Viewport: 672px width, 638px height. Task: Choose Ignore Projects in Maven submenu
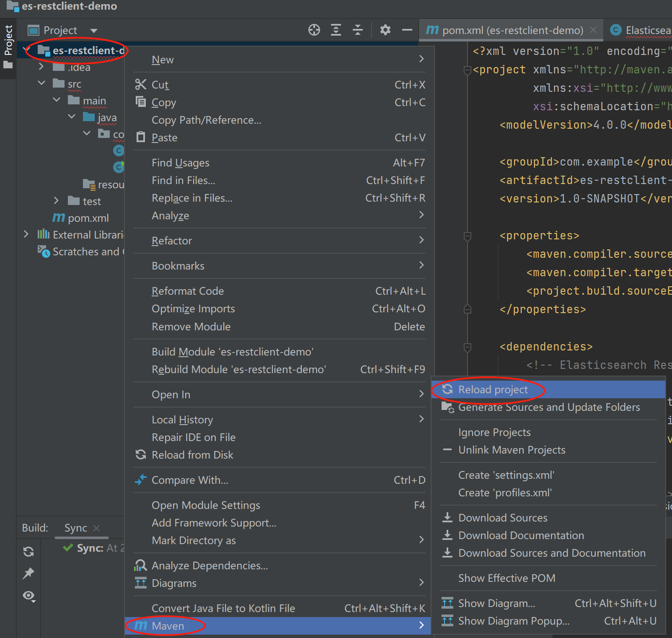(x=548, y=432)
